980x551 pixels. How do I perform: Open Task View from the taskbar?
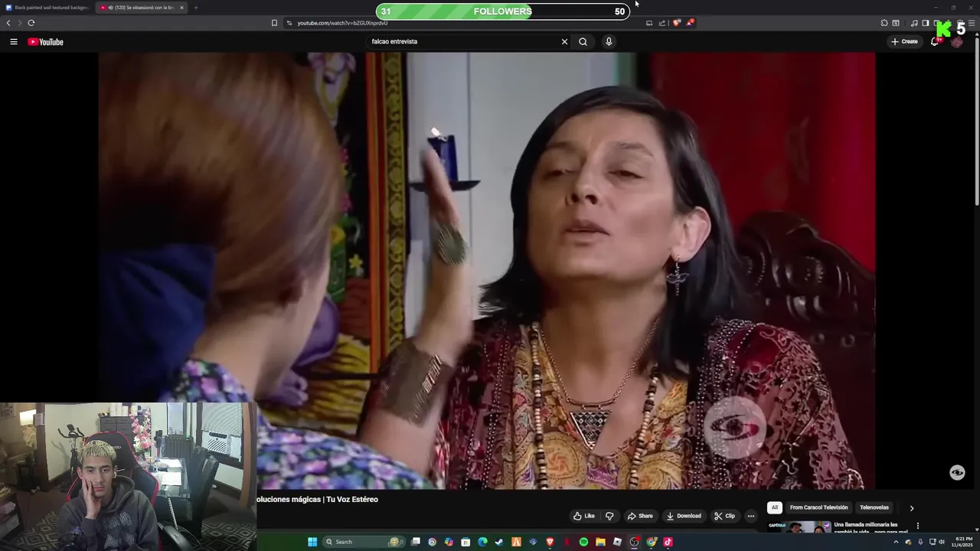pos(416,542)
